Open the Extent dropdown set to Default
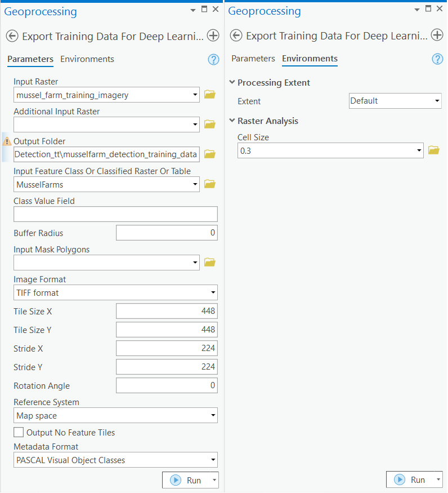 pyautogui.click(x=395, y=101)
